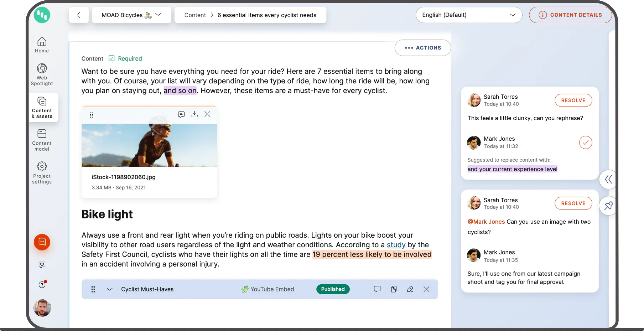
Task: Download the iStock image asset
Action: pyautogui.click(x=194, y=114)
